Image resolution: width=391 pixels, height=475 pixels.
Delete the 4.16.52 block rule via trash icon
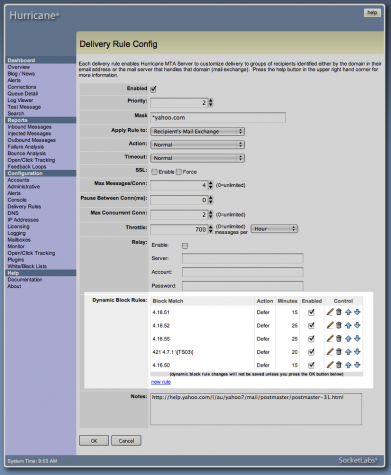(x=339, y=325)
